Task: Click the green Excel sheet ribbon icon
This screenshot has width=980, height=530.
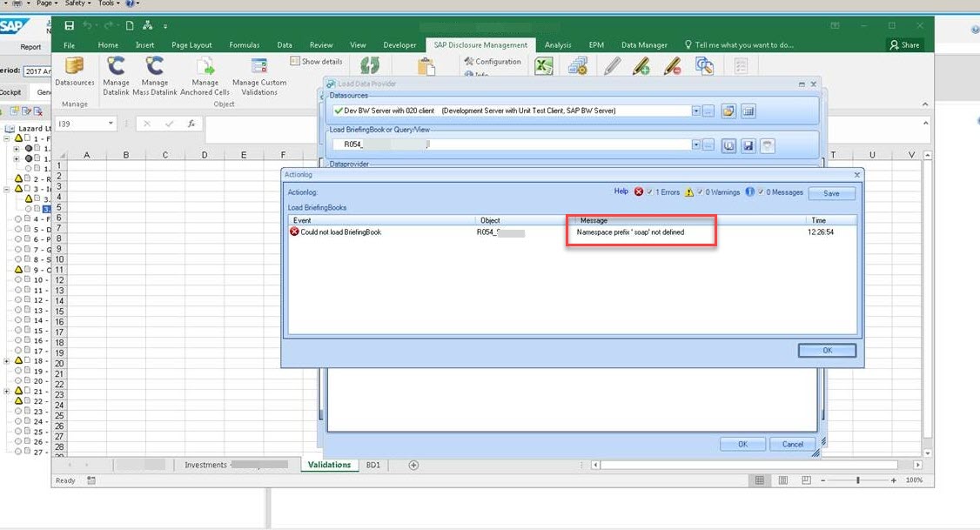Action: point(544,65)
